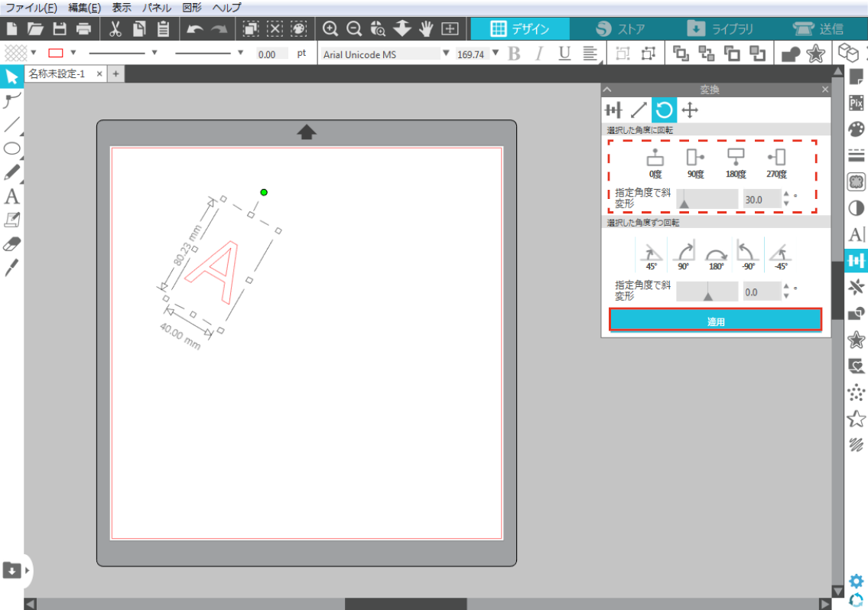Choose the Knife tool

(11, 268)
